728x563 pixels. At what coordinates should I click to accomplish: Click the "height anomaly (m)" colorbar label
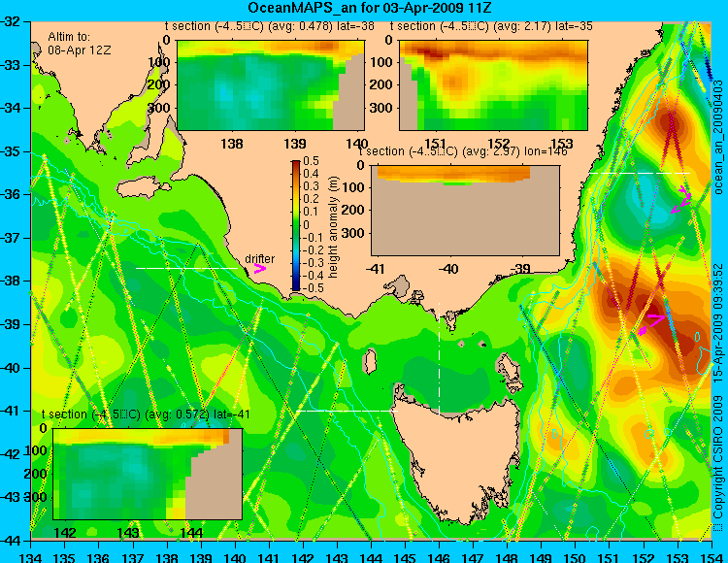coord(333,227)
